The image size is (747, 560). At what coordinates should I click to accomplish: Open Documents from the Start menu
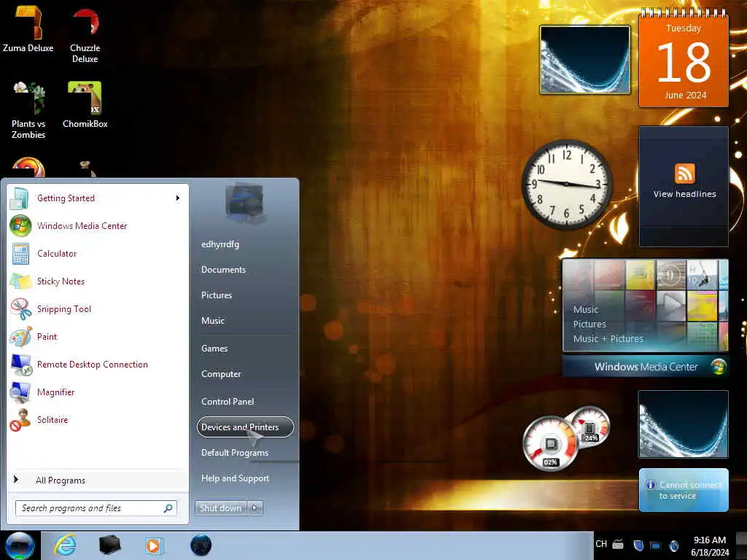223,270
